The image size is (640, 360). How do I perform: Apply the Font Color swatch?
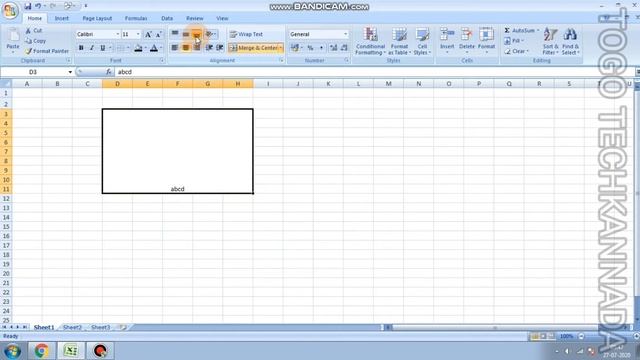pyautogui.click(x=154, y=48)
